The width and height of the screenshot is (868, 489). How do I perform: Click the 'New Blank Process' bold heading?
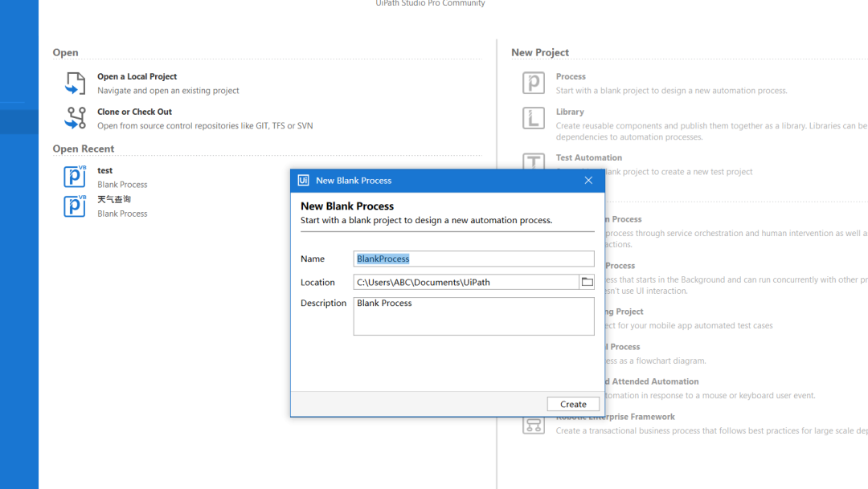click(x=347, y=206)
